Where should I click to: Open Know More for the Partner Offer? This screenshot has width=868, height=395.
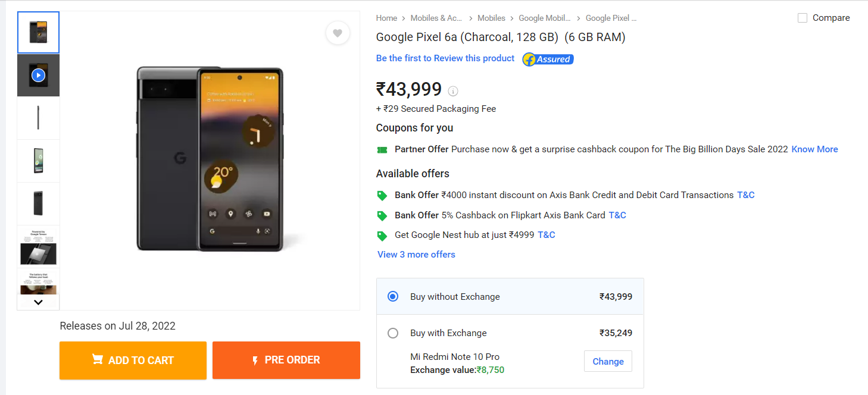coord(814,149)
